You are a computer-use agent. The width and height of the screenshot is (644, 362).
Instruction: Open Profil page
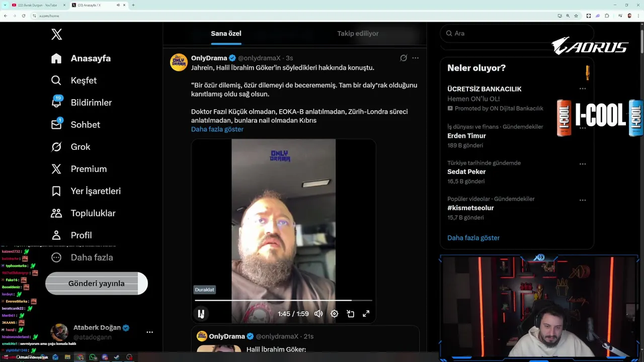coord(71,235)
